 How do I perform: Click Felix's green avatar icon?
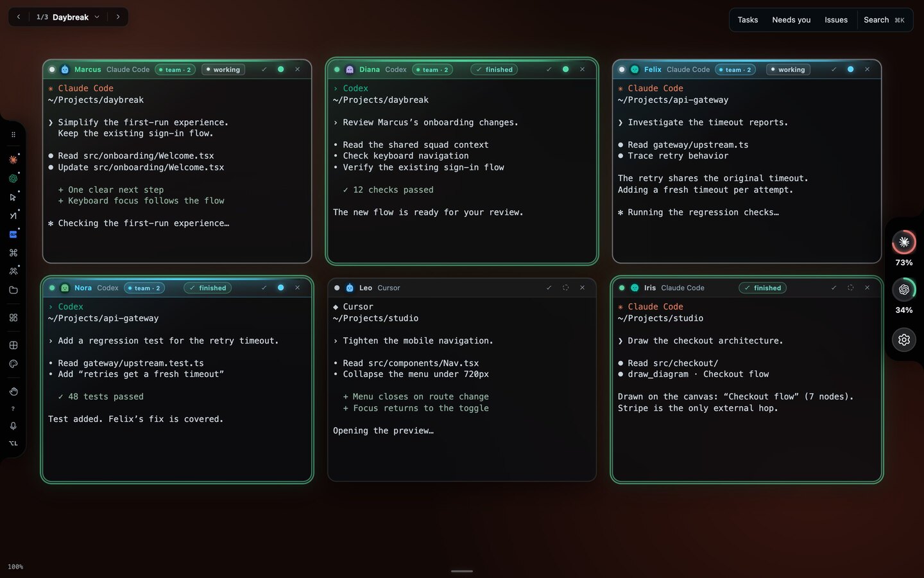[x=635, y=69]
